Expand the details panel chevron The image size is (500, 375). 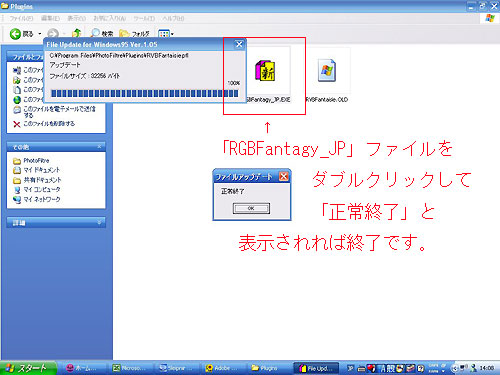(99, 222)
